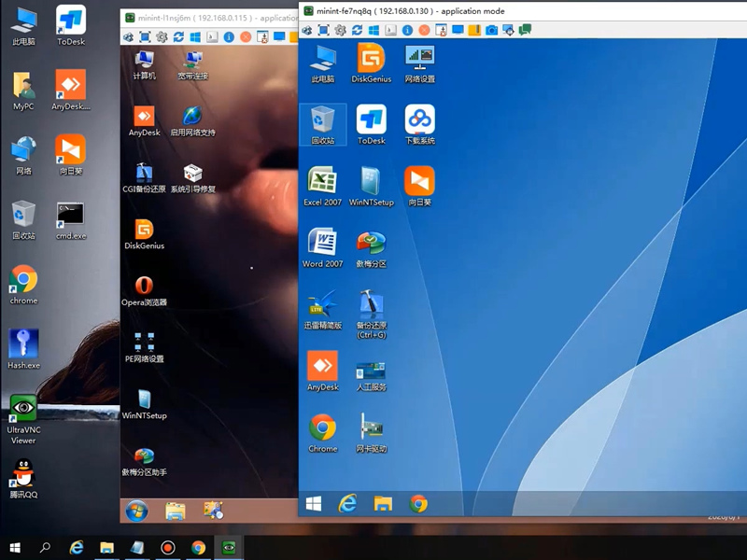Toggle fullscreen in the 192.168.0.130 viewer toolbar
Image resolution: width=747 pixels, height=560 pixels.
323,30
